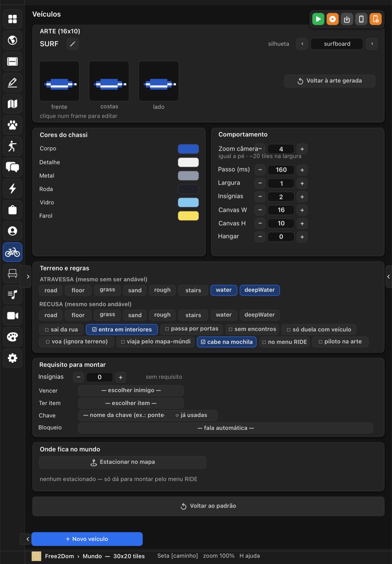This screenshot has width=392, height=564.
Task: Open the film strip section in sidebar
Action: [x=13, y=61]
